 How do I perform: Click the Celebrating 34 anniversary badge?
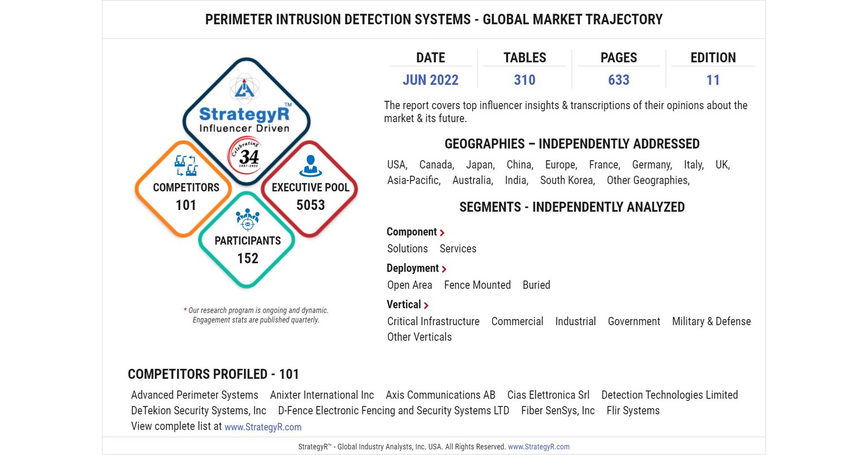tap(244, 155)
